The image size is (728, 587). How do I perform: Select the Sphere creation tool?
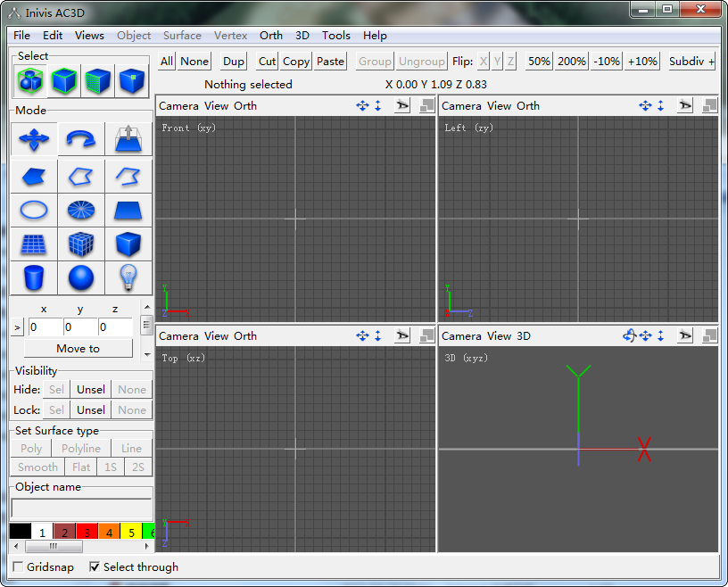point(79,278)
